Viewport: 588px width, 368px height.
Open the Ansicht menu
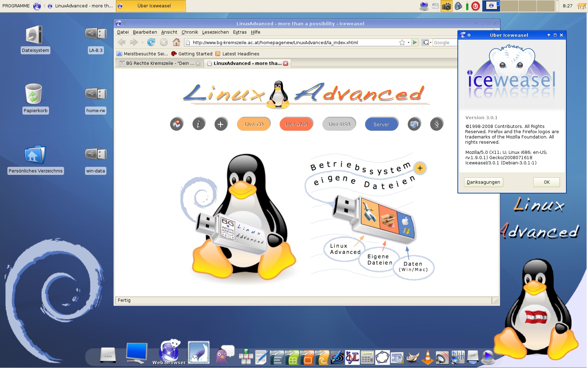click(169, 32)
